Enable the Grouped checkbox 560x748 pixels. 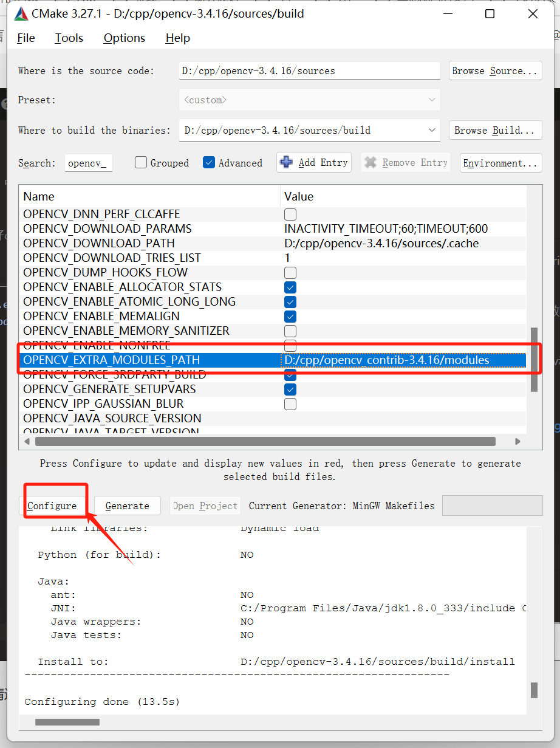click(141, 162)
